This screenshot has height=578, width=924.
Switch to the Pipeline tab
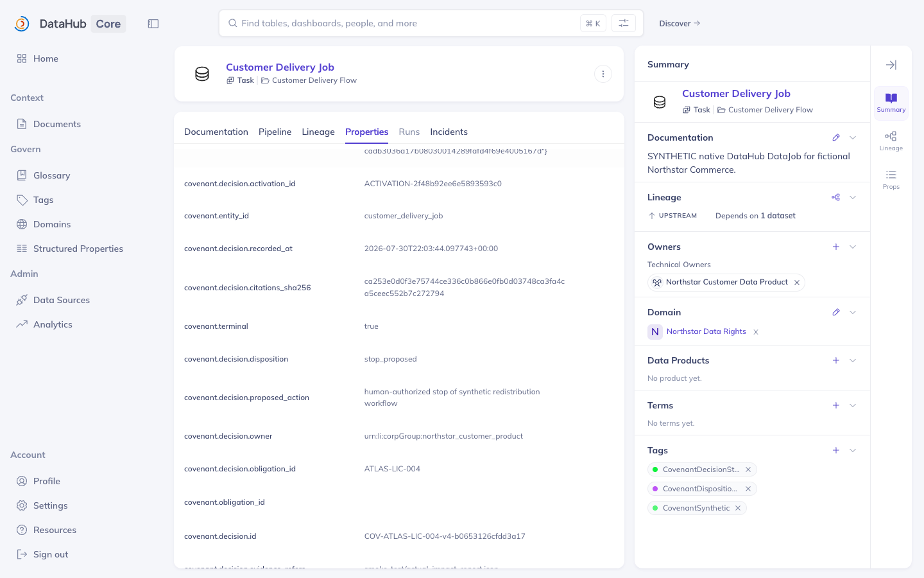coord(275,132)
